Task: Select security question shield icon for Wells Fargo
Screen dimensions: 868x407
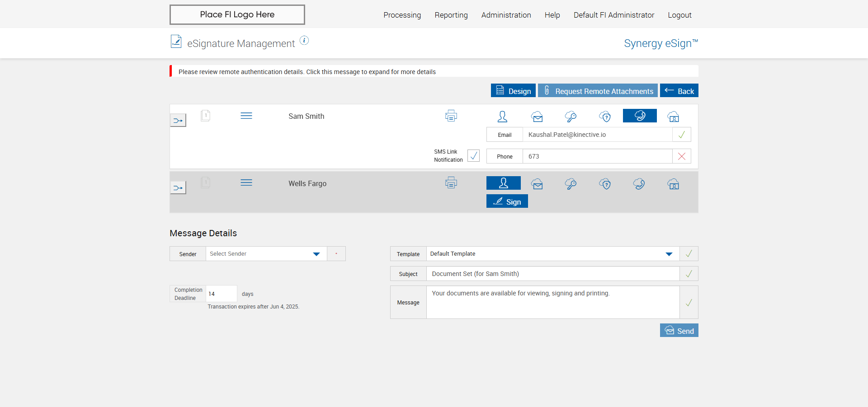Action: coord(605,184)
